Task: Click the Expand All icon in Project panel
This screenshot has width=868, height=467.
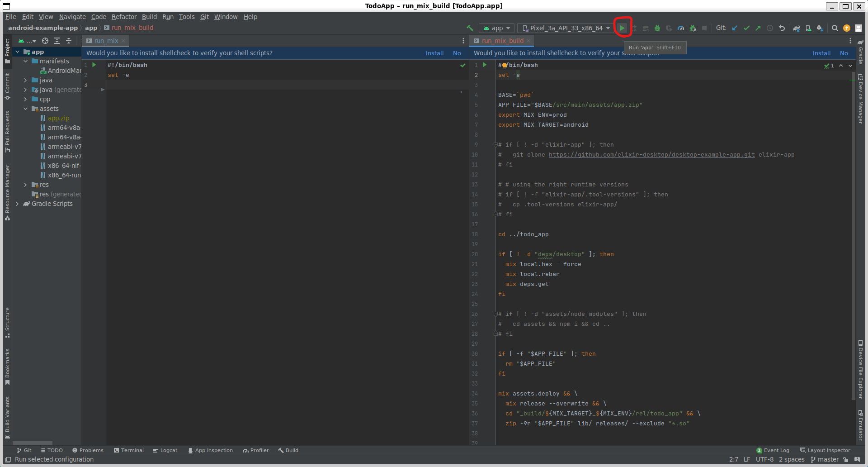Action: pyautogui.click(x=57, y=41)
